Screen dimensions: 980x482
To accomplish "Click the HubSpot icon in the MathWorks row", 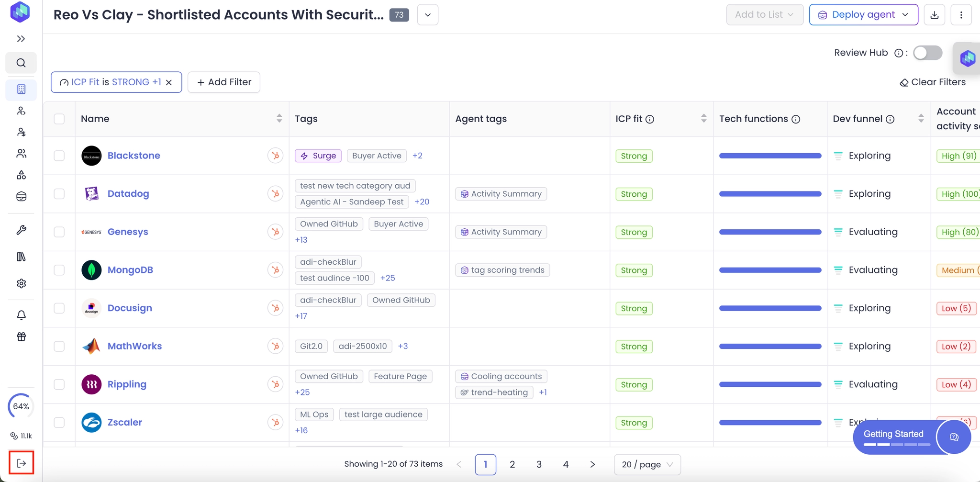I will pyautogui.click(x=275, y=346).
